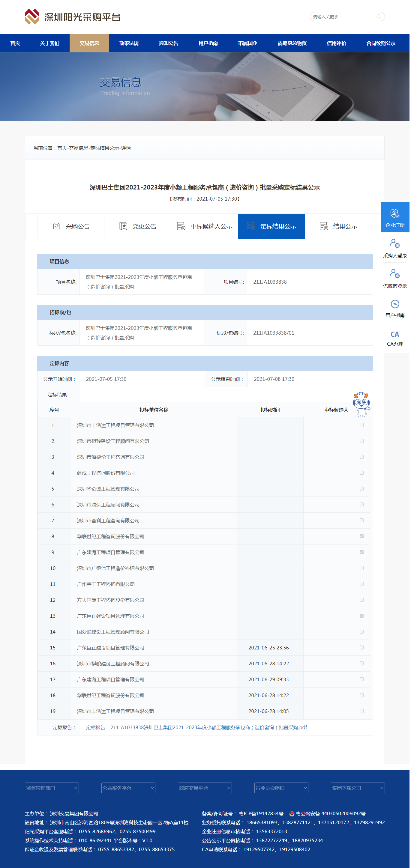Click 广州宇丰工程咨询有限公司 row
The image size is (420, 868).
pos(203,584)
